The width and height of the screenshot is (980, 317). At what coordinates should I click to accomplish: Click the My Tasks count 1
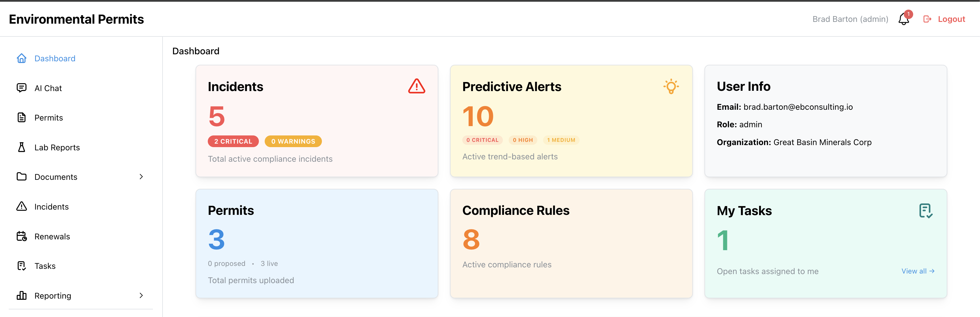[x=723, y=240]
